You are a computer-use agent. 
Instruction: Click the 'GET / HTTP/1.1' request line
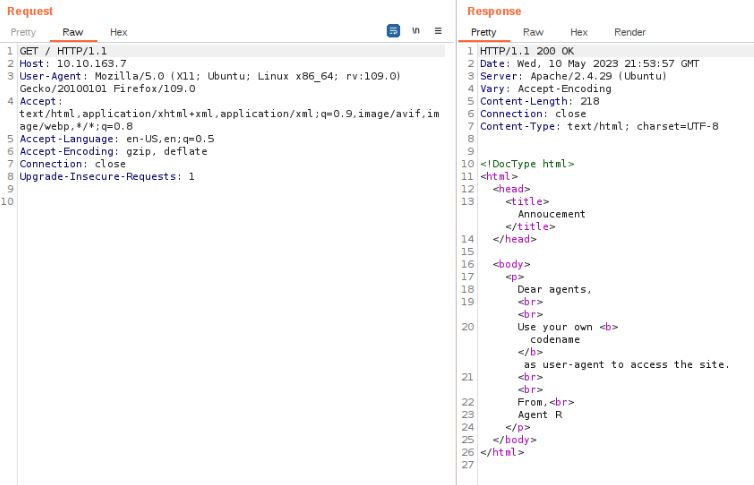[x=63, y=51]
